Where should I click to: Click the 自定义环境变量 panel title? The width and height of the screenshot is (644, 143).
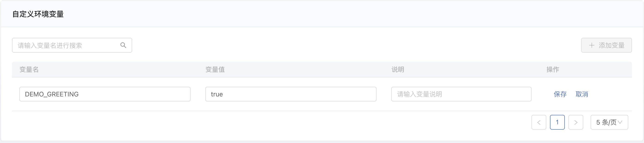coord(38,14)
